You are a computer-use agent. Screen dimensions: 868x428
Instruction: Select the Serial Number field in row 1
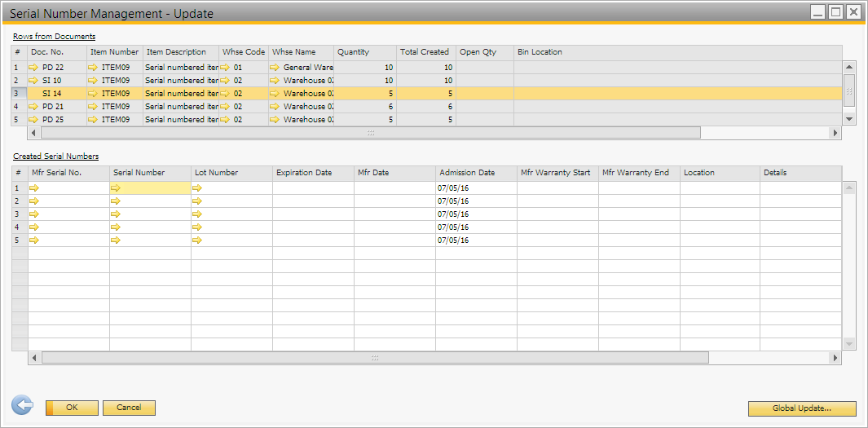(x=155, y=188)
